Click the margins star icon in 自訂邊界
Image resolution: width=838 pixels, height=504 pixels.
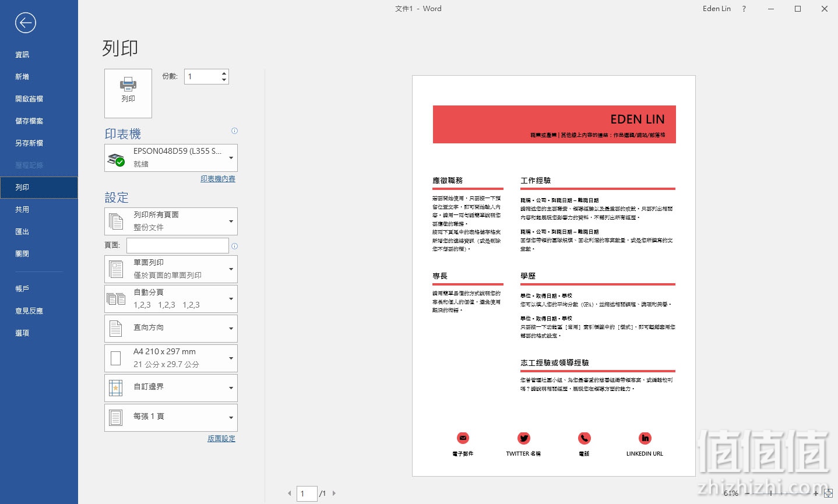pyautogui.click(x=116, y=388)
